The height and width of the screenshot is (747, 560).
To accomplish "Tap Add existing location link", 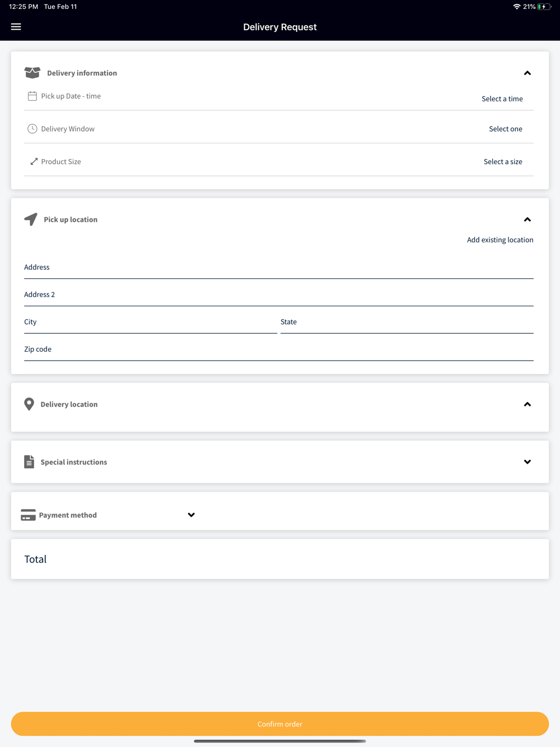I will tap(500, 240).
